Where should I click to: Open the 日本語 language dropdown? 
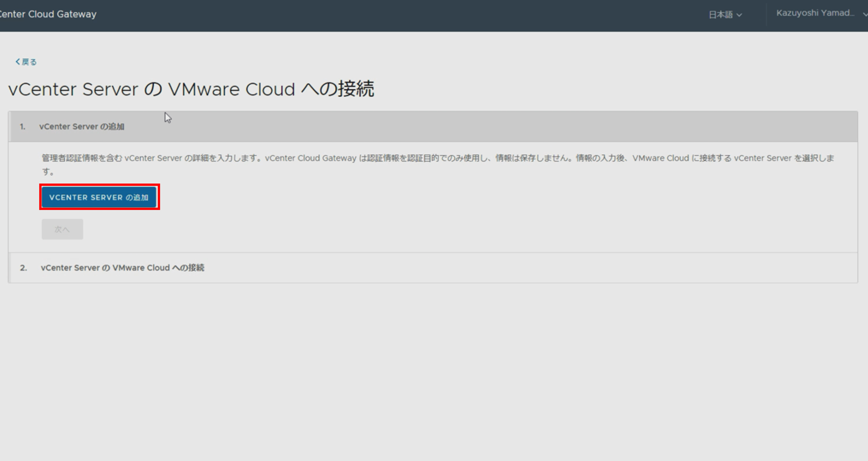point(725,15)
